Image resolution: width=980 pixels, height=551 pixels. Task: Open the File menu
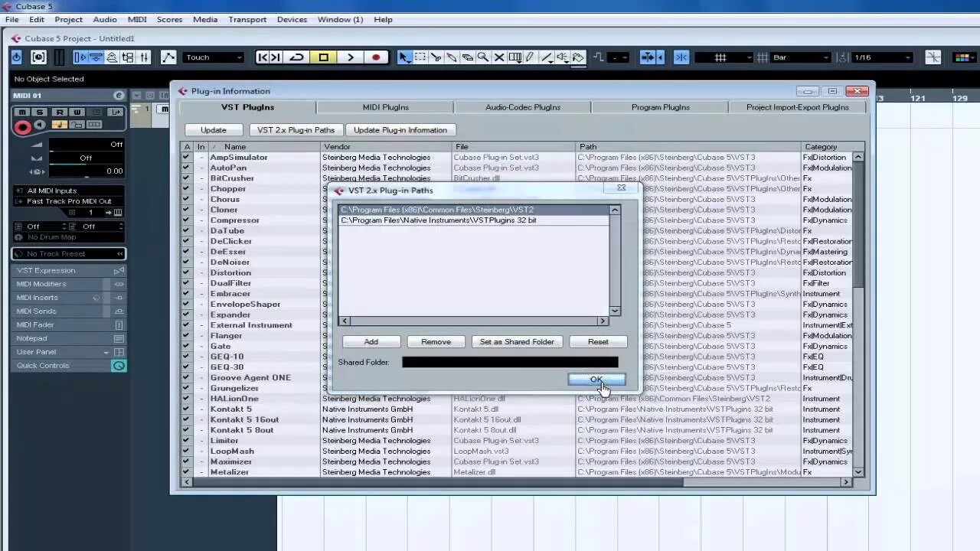click(12, 20)
